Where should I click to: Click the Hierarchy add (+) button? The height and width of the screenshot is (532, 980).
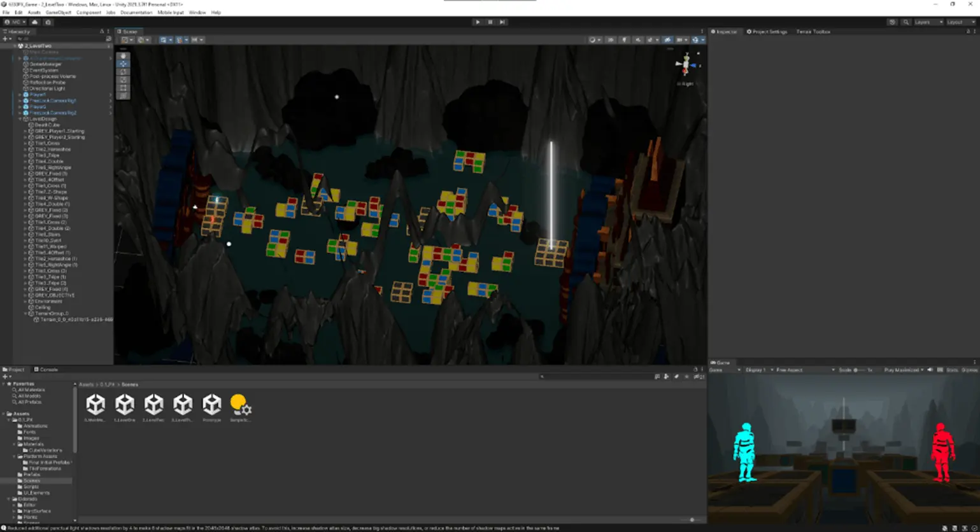click(6, 39)
